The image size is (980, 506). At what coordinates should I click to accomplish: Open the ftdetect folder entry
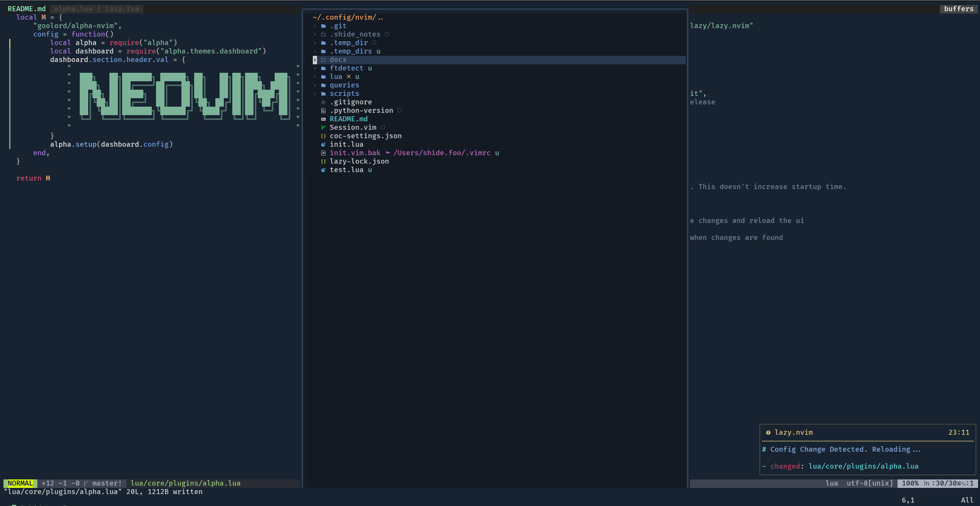[346, 68]
